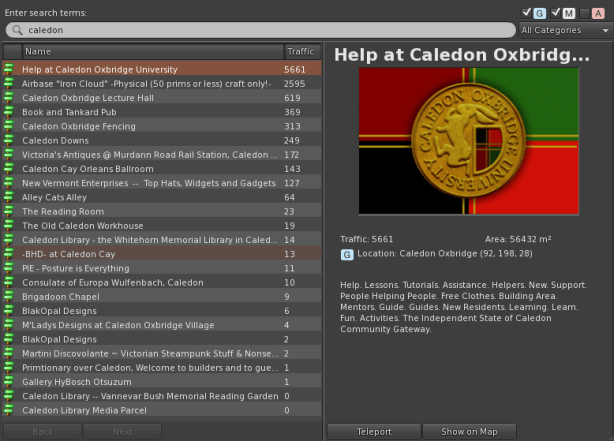Uncheck the Moderate content checkbox

click(x=555, y=13)
